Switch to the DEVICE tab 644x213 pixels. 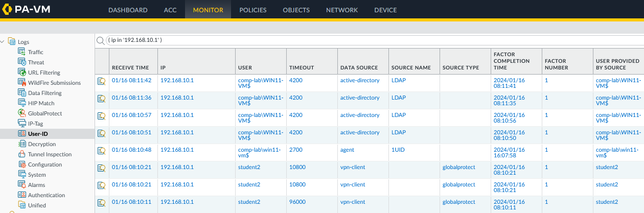tap(385, 10)
